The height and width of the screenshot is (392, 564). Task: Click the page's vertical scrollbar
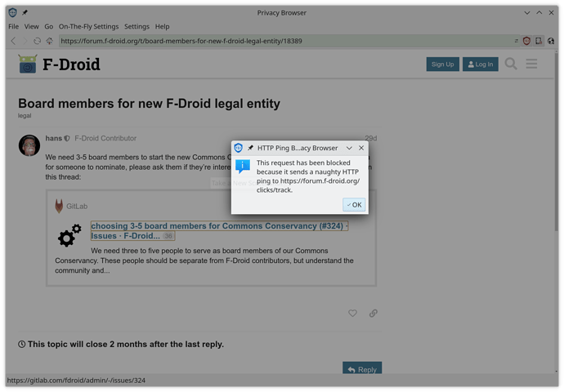point(556,142)
